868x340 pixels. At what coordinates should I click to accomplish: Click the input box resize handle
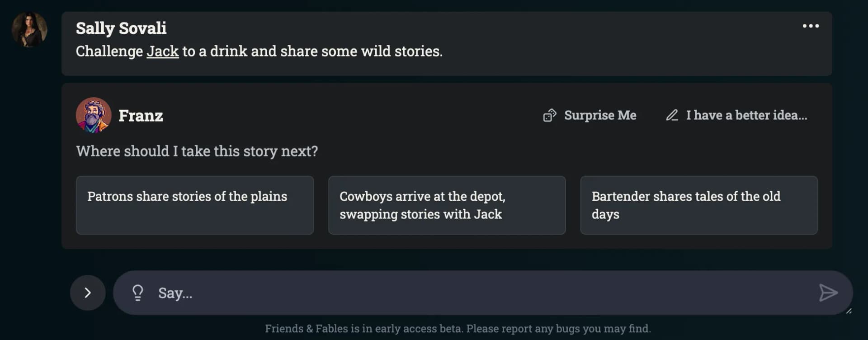(x=849, y=311)
